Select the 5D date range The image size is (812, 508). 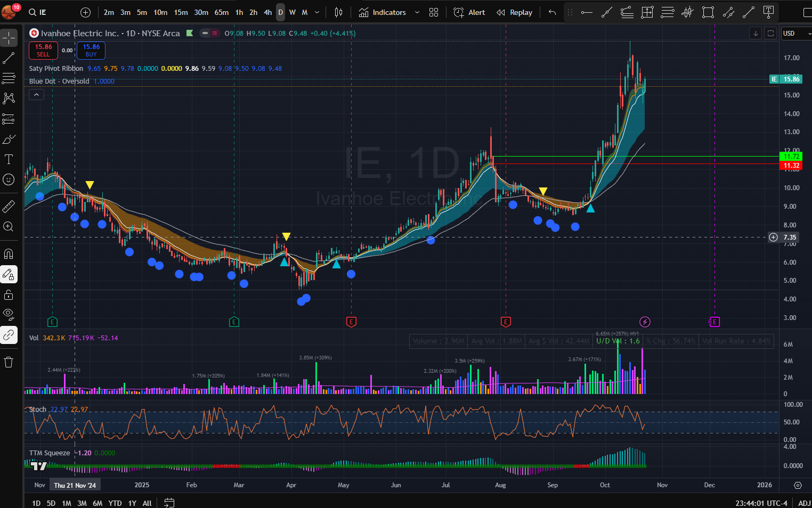[x=51, y=503]
